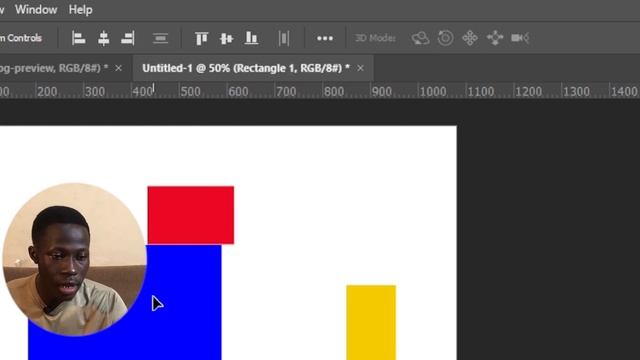Image resolution: width=640 pixels, height=360 pixels.
Task: Open the Window menu
Action: [36, 9]
